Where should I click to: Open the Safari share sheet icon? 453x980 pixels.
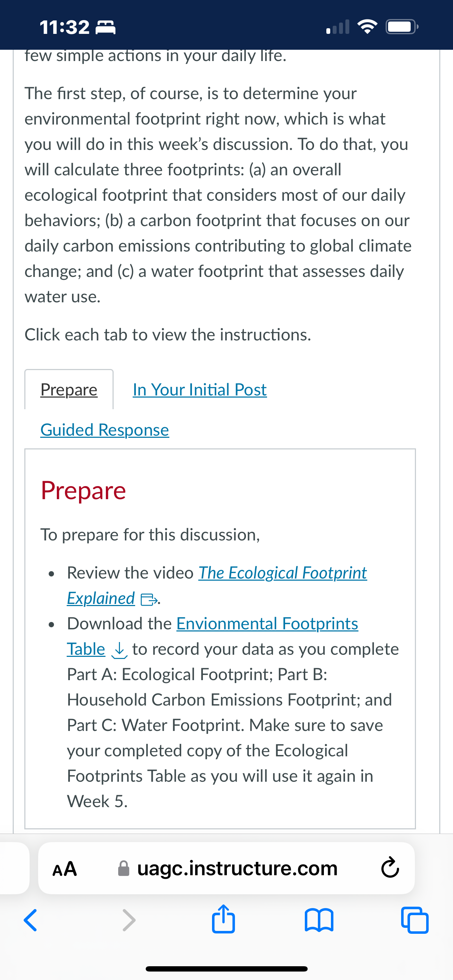tap(223, 918)
